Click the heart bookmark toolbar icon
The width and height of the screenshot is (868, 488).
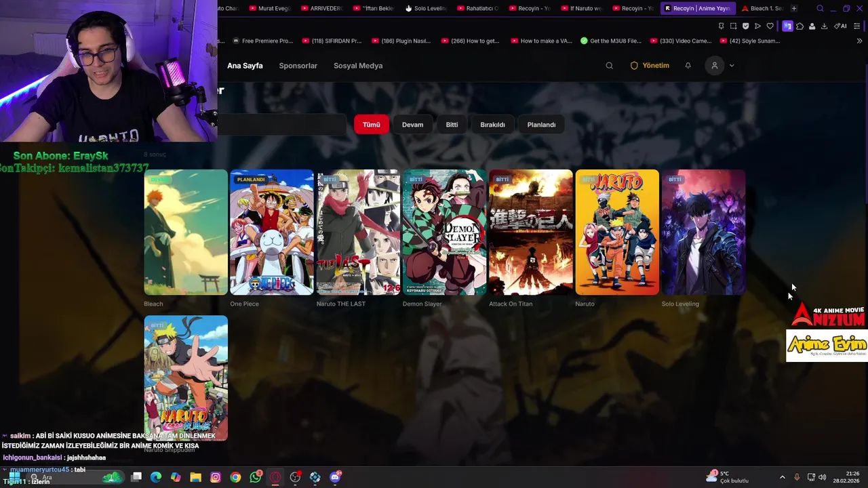770,26
